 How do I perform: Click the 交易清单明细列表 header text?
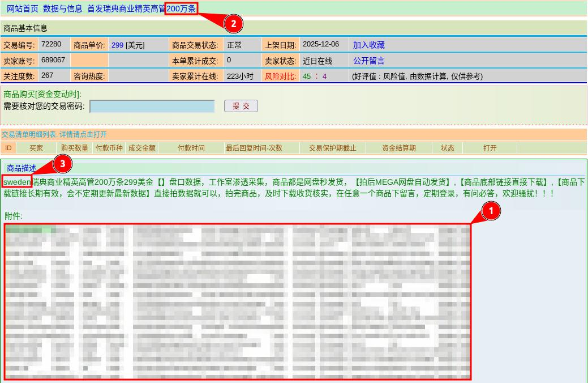pyautogui.click(x=54, y=134)
